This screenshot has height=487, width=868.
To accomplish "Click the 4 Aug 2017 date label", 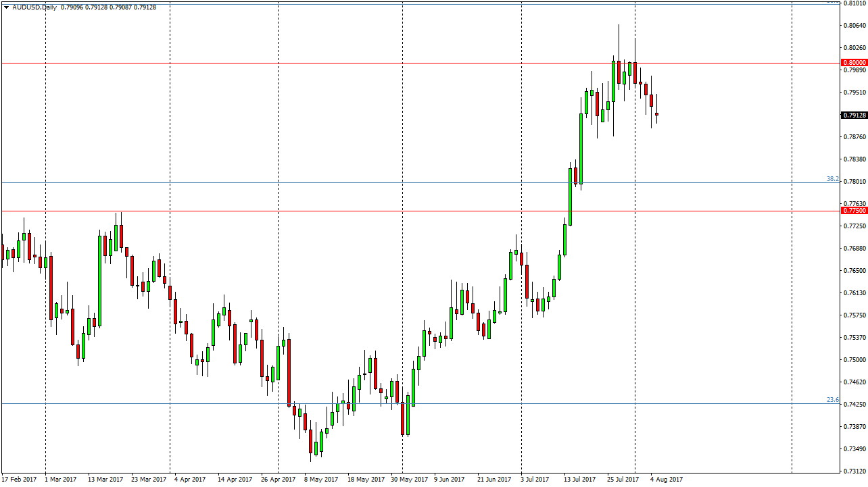I will click(x=667, y=480).
